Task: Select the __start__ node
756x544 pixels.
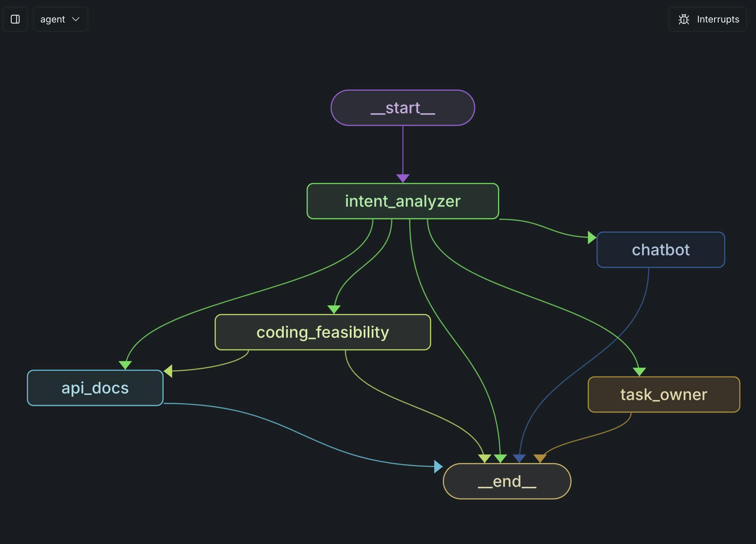Action: pos(403,108)
